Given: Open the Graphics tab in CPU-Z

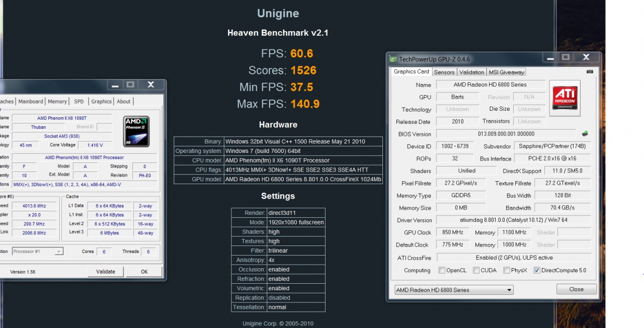Looking at the screenshot, I should click(101, 101).
